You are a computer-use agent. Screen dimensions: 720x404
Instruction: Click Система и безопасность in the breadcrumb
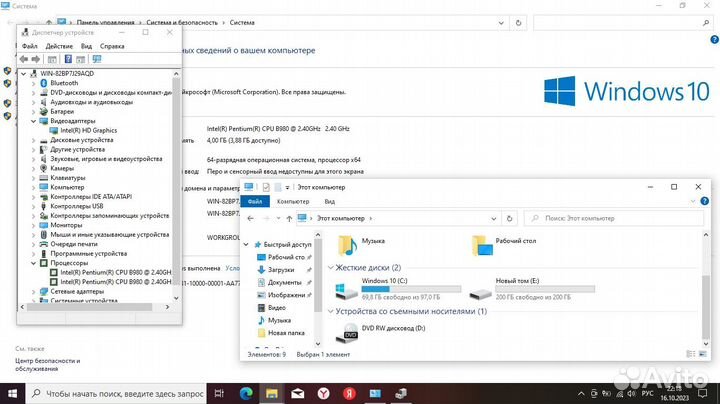point(182,22)
